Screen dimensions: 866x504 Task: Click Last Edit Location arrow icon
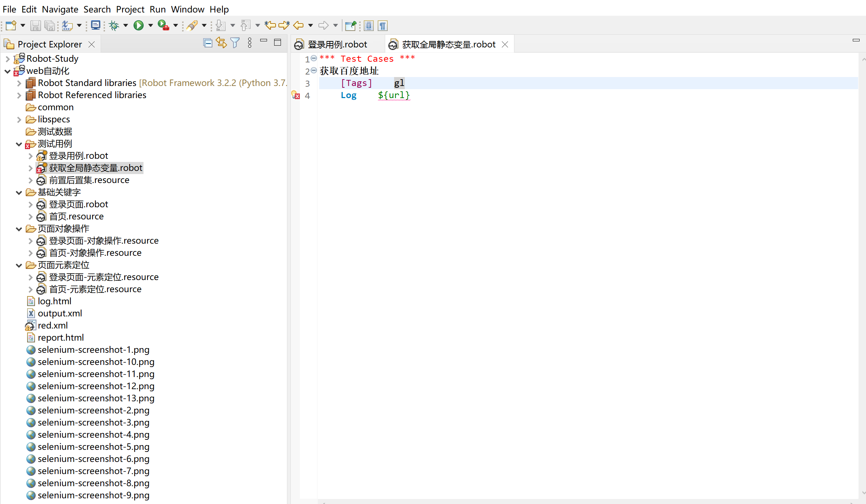[270, 26]
